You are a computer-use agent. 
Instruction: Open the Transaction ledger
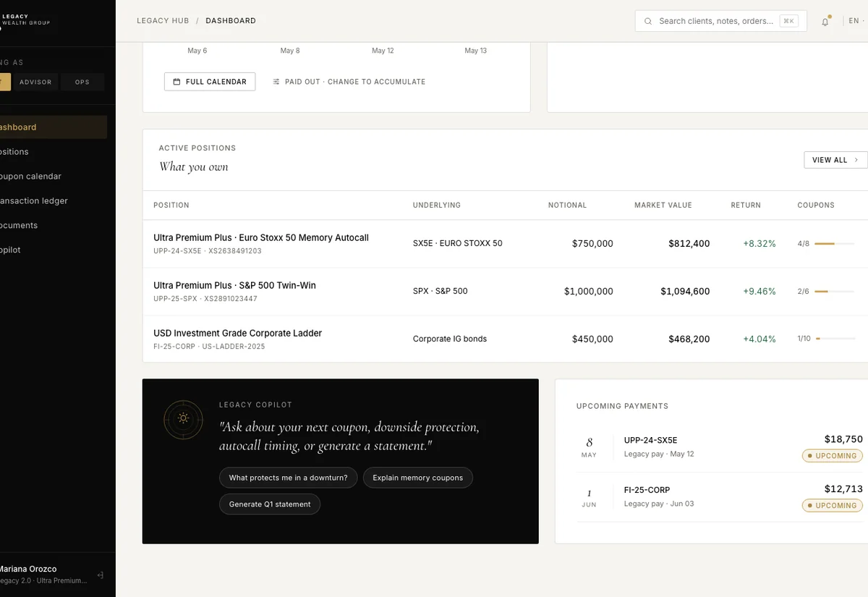[54, 201]
